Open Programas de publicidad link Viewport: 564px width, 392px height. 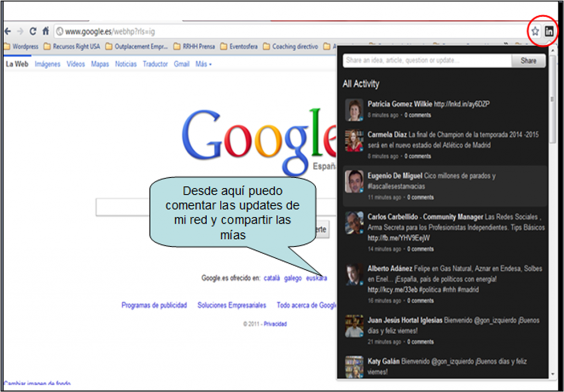[x=154, y=306]
